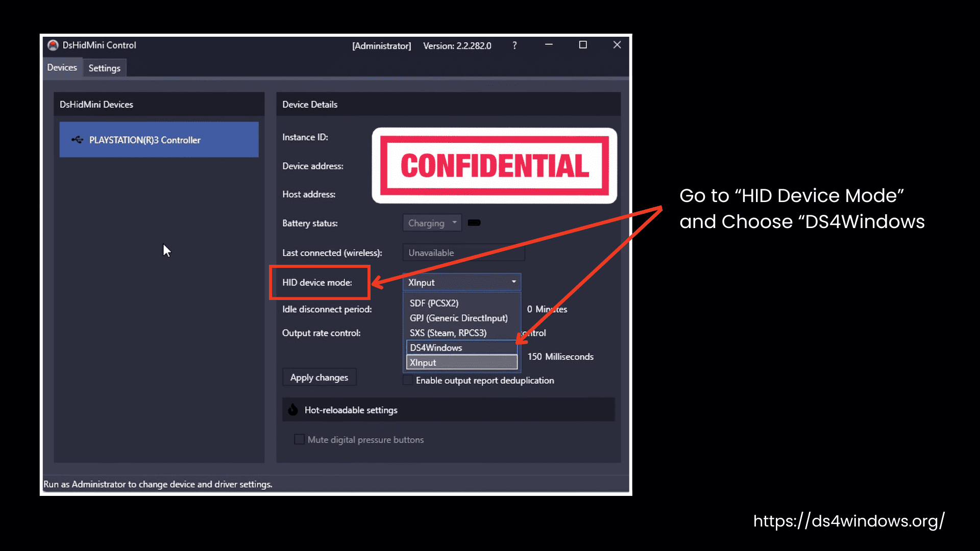Click the Device Details panel header
This screenshot has height=551, width=980.
click(448, 104)
